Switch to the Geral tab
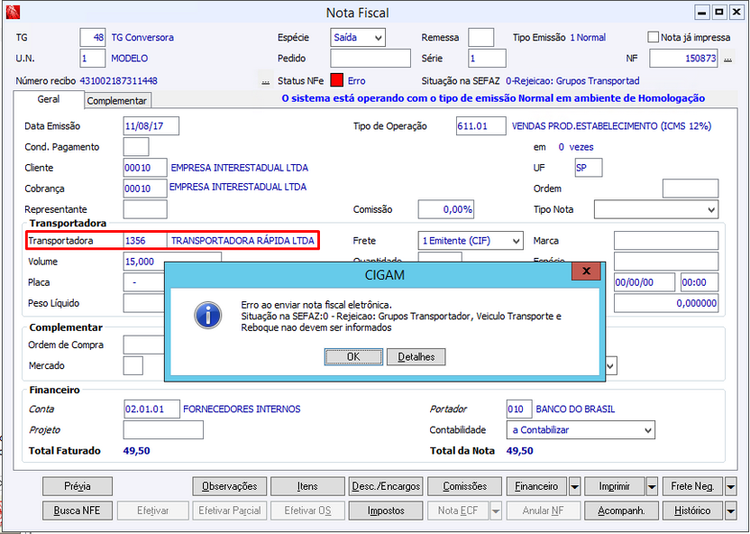Image resolution: width=750 pixels, height=534 pixels. 48,99
